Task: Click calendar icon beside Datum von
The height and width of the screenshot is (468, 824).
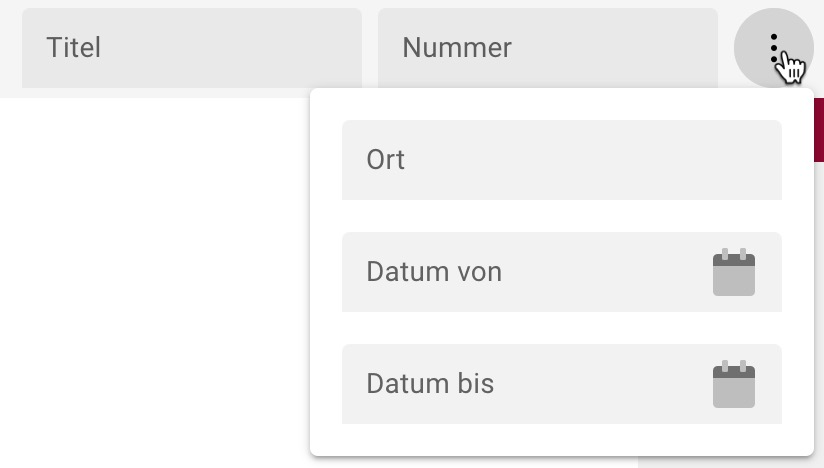Action: (733, 273)
